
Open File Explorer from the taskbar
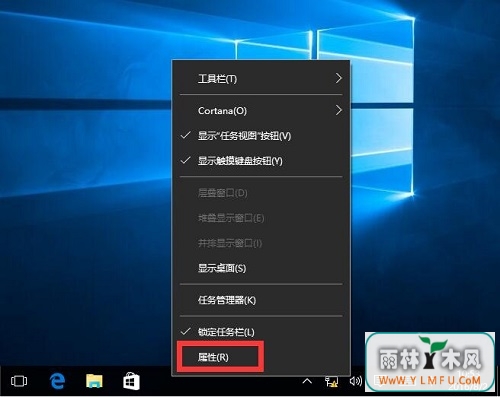[94, 381]
